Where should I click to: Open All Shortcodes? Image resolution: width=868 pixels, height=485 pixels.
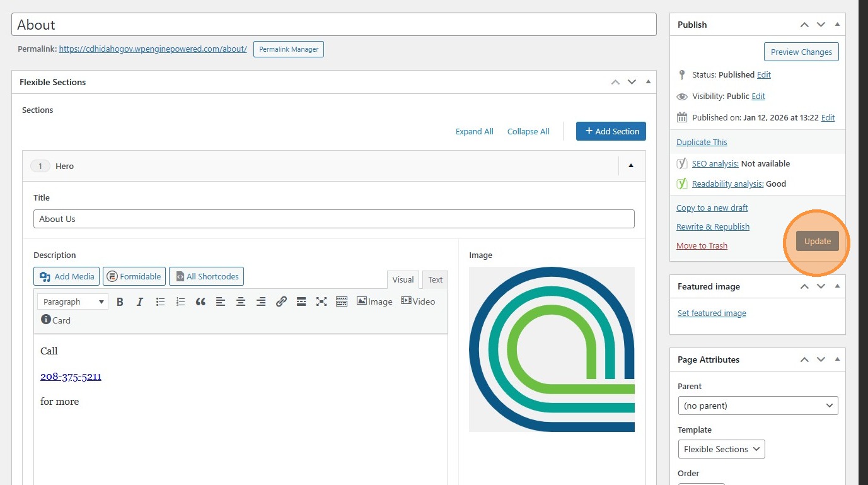(206, 276)
